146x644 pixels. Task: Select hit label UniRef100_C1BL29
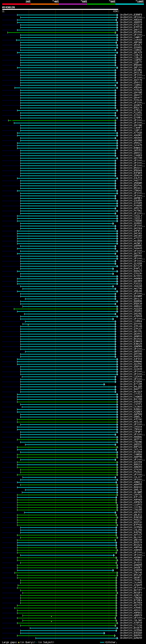131,58
